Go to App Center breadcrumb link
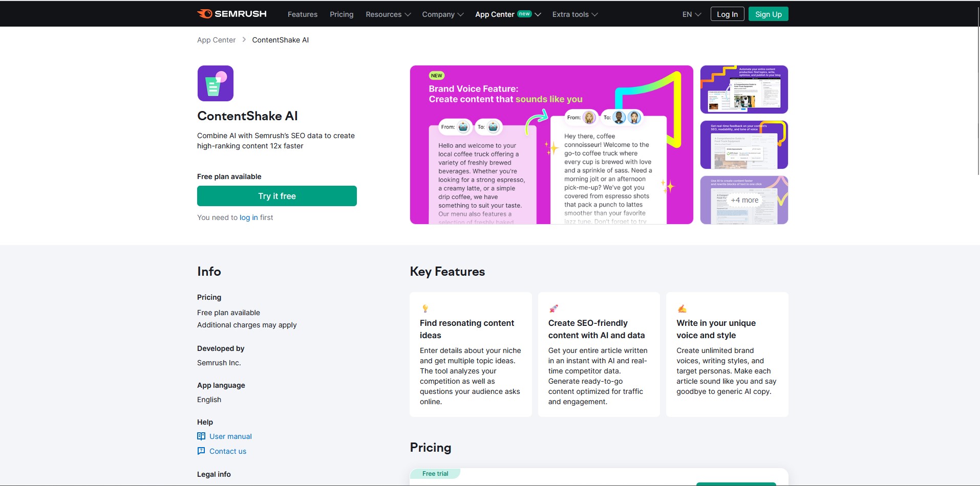The height and width of the screenshot is (486, 980). [216, 40]
